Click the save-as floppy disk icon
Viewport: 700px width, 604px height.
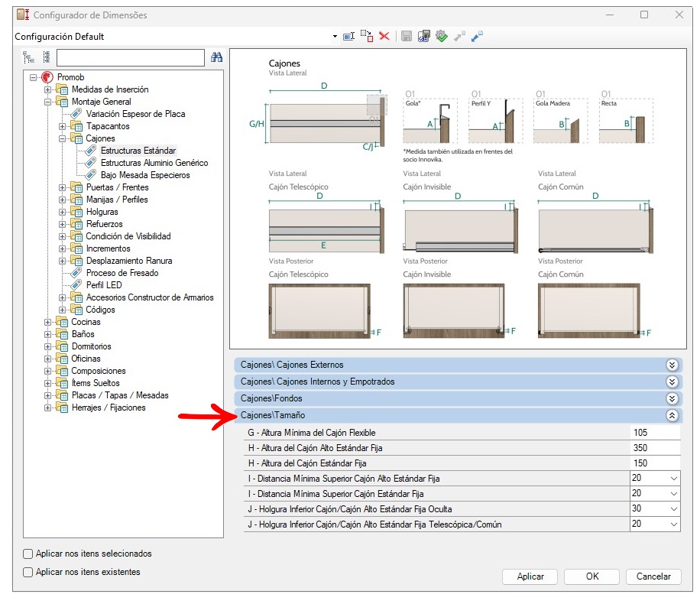coord(423,36)
